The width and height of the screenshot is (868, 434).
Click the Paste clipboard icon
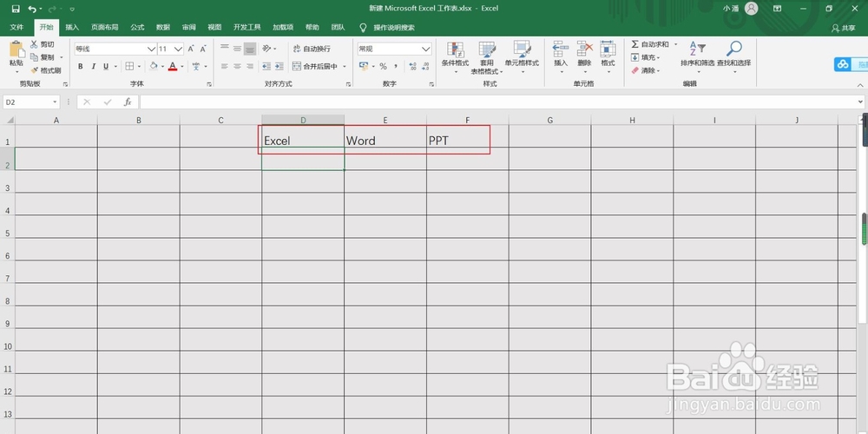(16, 49)
